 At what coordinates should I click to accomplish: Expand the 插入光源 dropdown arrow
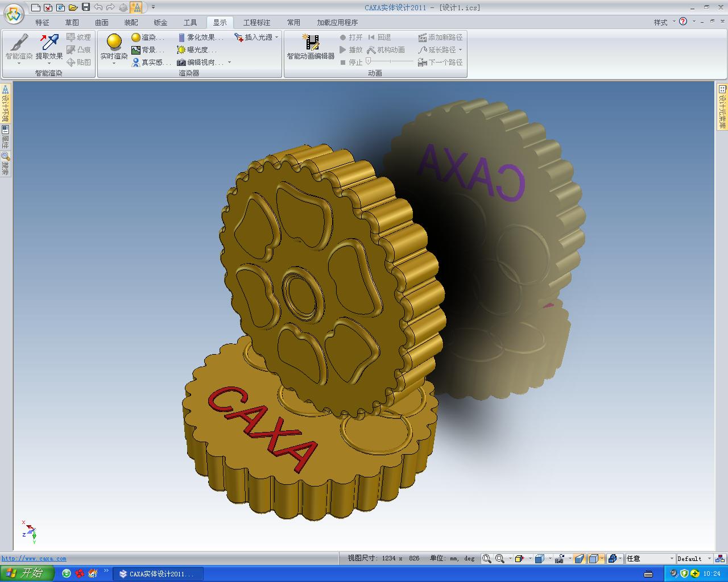coord(277,38)
